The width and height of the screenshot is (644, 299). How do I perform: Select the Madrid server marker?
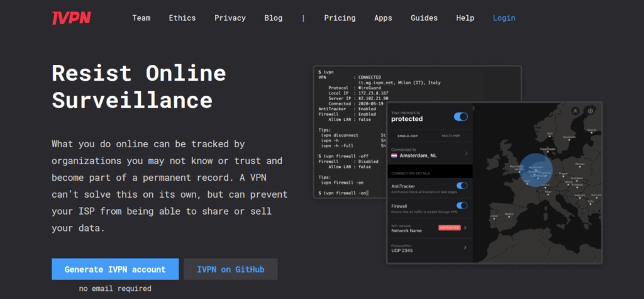509,217
